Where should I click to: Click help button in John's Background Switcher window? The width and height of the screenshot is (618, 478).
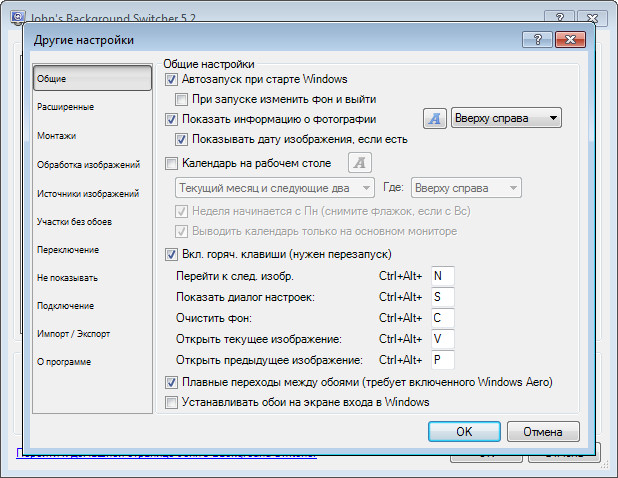[x=559, y=18]
